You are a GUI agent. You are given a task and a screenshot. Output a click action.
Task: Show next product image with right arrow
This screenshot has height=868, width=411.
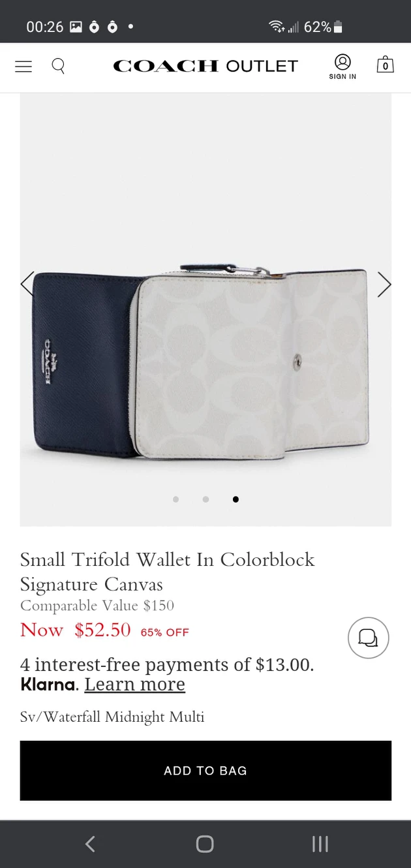[x=384, y=284]
